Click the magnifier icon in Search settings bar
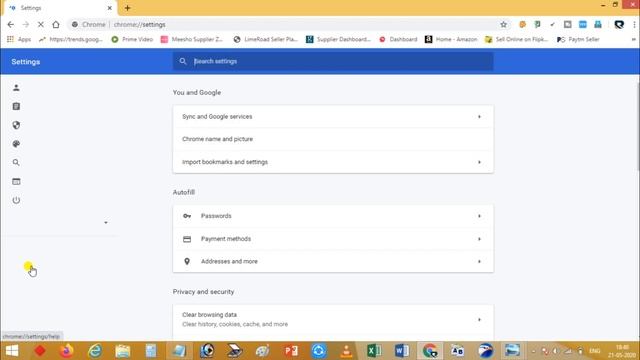640x360 pixels. click(x=183, y=61)
